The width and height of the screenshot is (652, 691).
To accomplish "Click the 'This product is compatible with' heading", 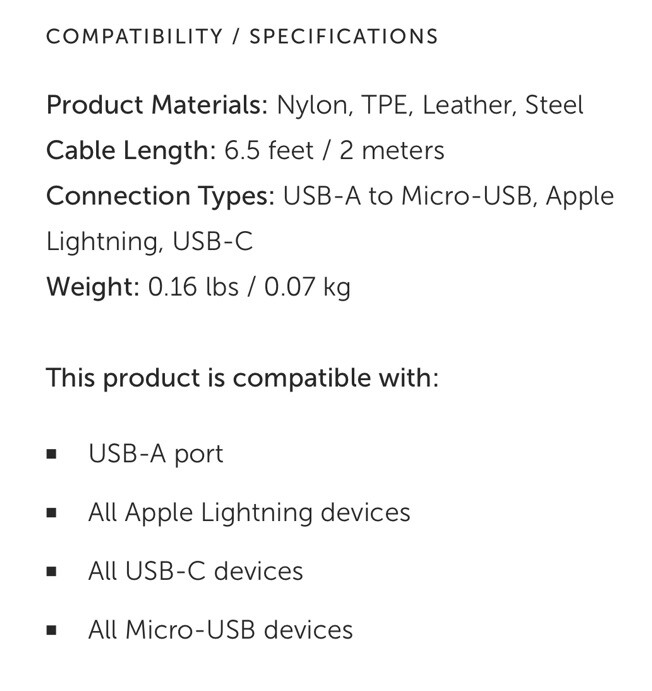I will click(x=242, y=378).
